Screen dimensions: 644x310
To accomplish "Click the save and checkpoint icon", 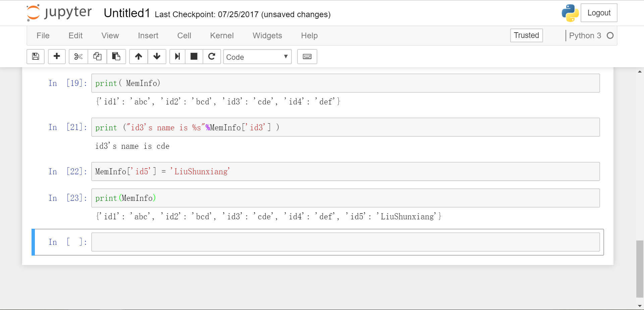I will pos(36,56).
